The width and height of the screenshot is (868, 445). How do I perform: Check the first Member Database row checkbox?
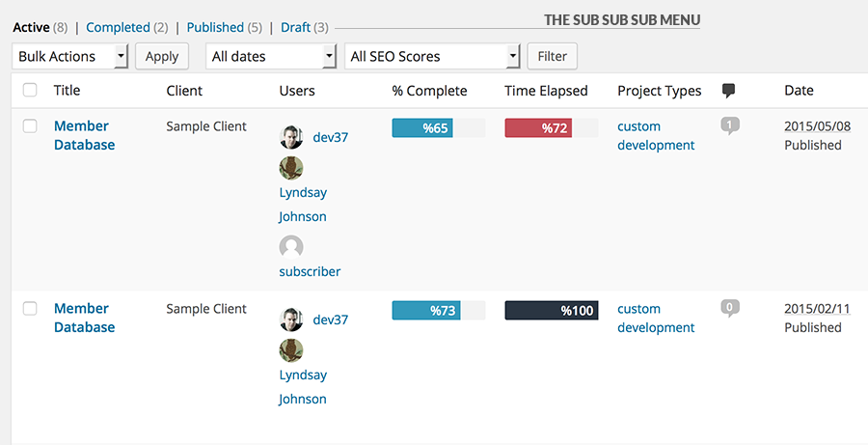[30, 126]
